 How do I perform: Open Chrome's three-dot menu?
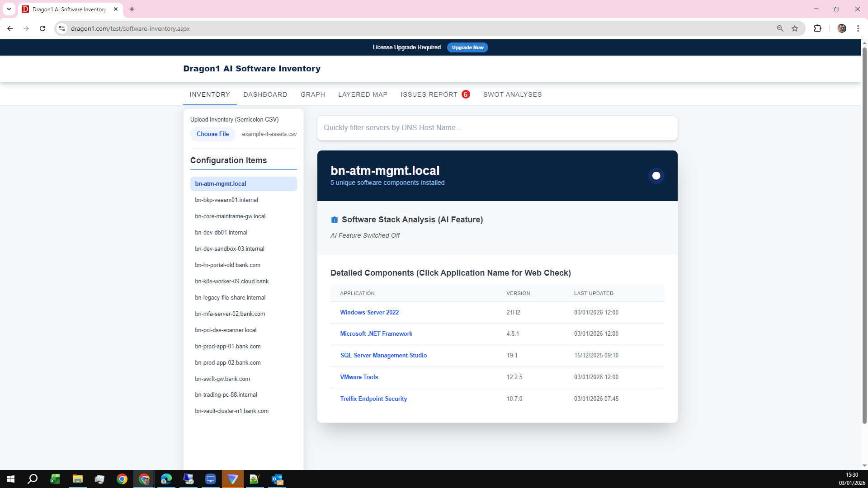pyautogui.click(x=858, y=28)
